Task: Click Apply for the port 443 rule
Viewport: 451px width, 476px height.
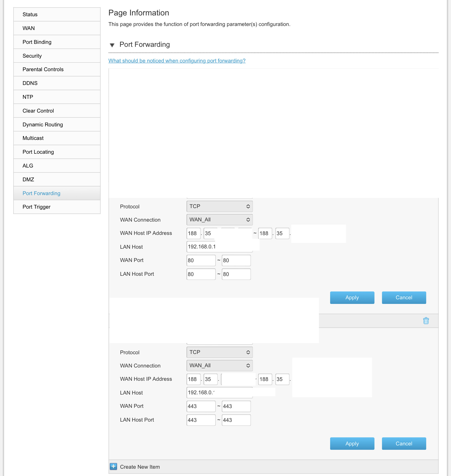Action: point(352,444)
